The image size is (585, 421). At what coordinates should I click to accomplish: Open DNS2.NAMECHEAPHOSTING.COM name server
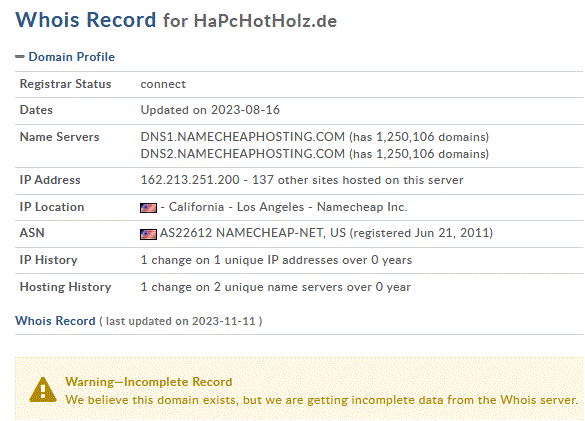pyautogui.click(x=243, y=154)
